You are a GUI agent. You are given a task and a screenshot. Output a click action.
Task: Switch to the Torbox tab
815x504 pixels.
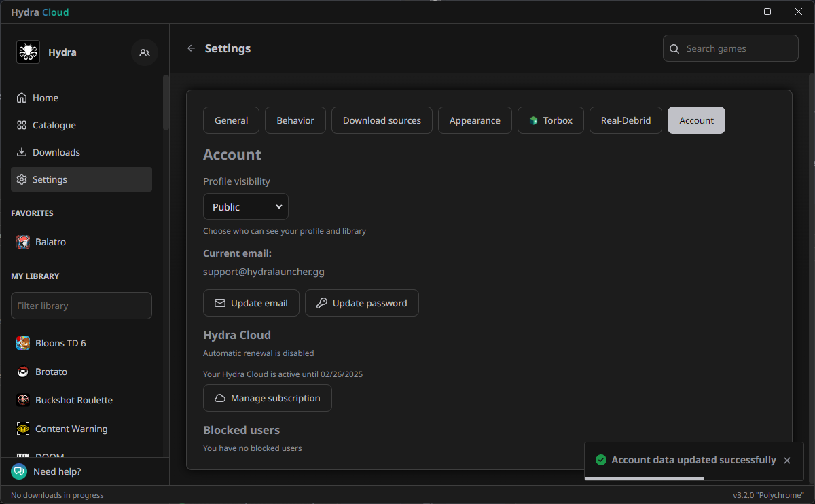550,120
